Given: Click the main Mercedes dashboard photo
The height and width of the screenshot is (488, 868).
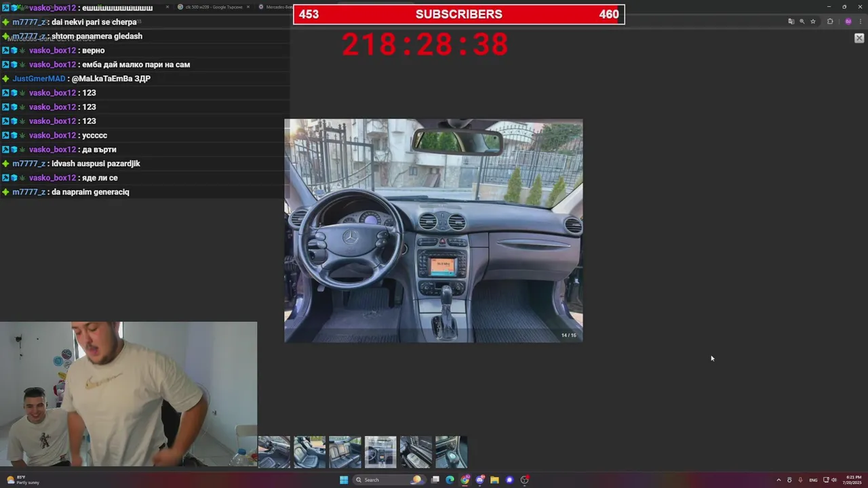Looking at the screenshot, I should pos(433,230).
